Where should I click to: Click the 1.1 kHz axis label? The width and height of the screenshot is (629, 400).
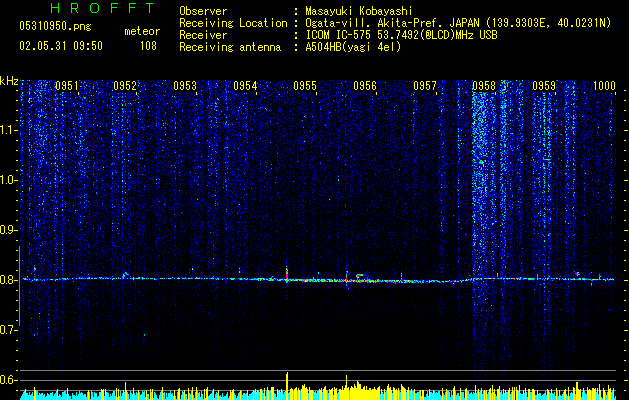tap(9, 130)
